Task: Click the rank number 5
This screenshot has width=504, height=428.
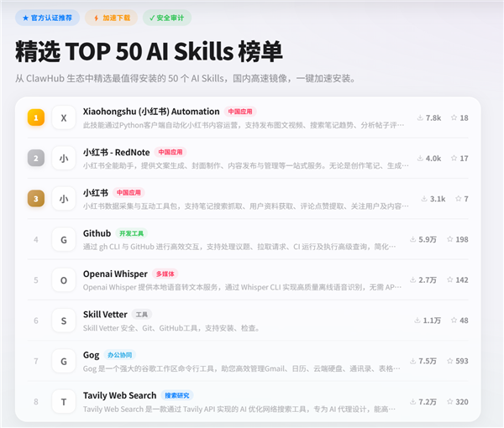Action: (x=36, y=280)
